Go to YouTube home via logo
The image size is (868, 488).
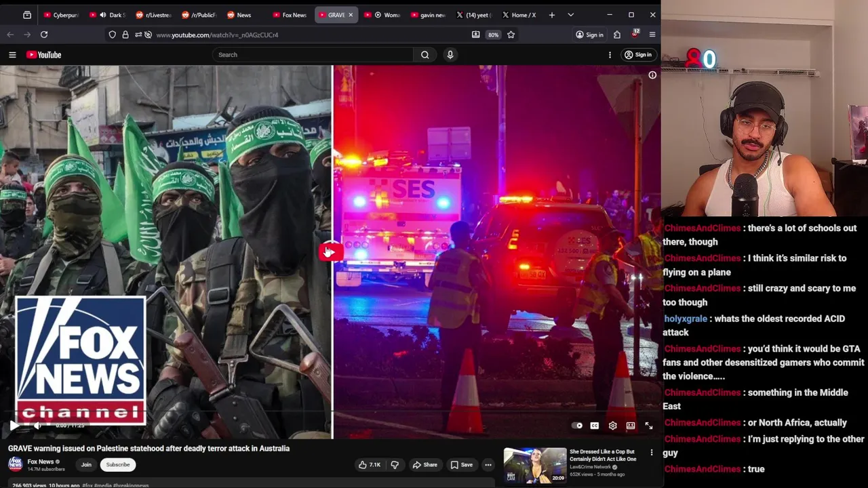(x=44, y=55)
